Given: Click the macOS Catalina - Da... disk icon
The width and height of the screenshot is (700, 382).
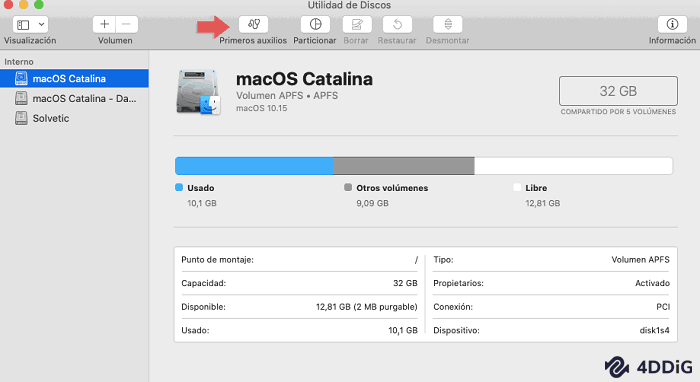Looking at the screenshot, I should [21, 98].
